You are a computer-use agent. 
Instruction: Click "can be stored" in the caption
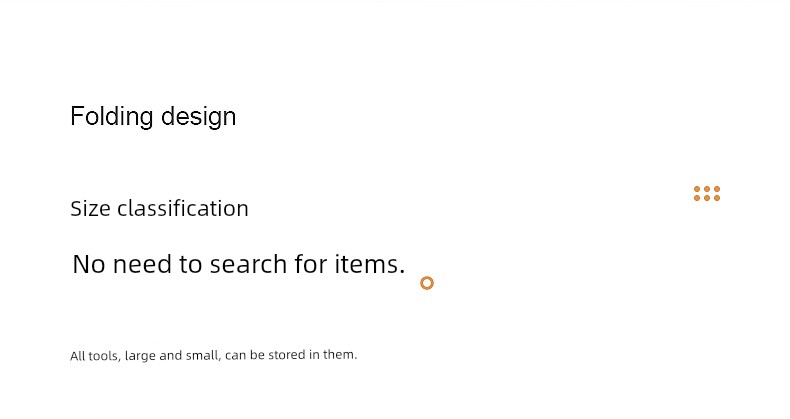(265, 355)
